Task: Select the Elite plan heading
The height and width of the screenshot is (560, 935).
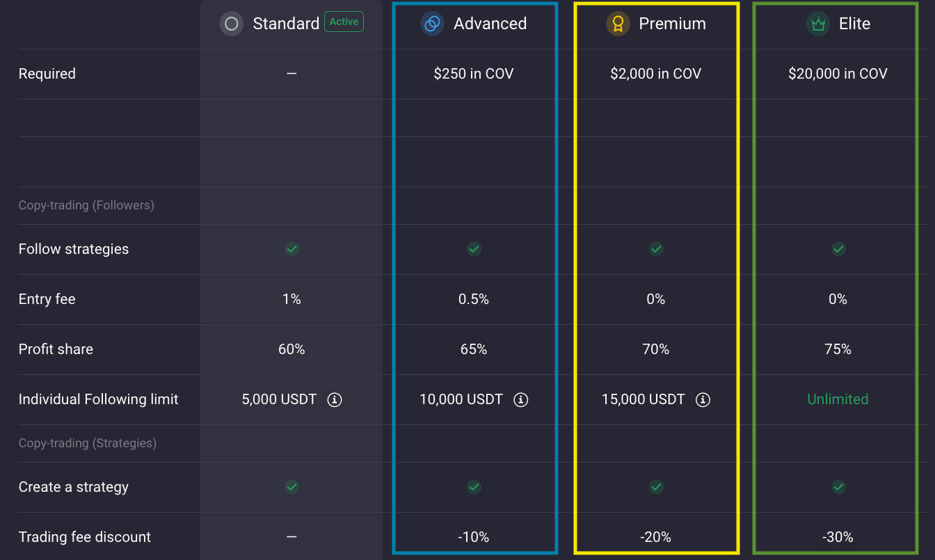Action: pos(854,24)
